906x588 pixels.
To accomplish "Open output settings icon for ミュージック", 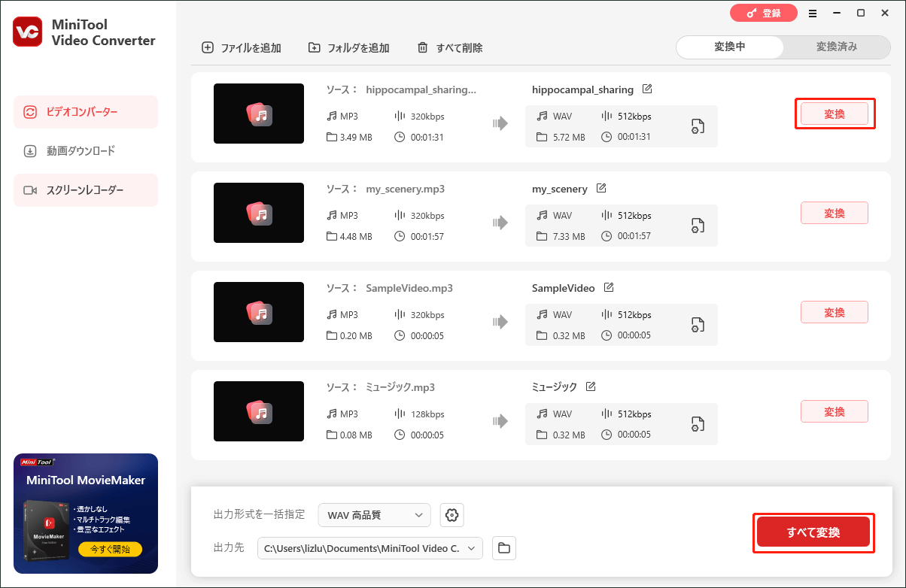I will tap(698, 424).
